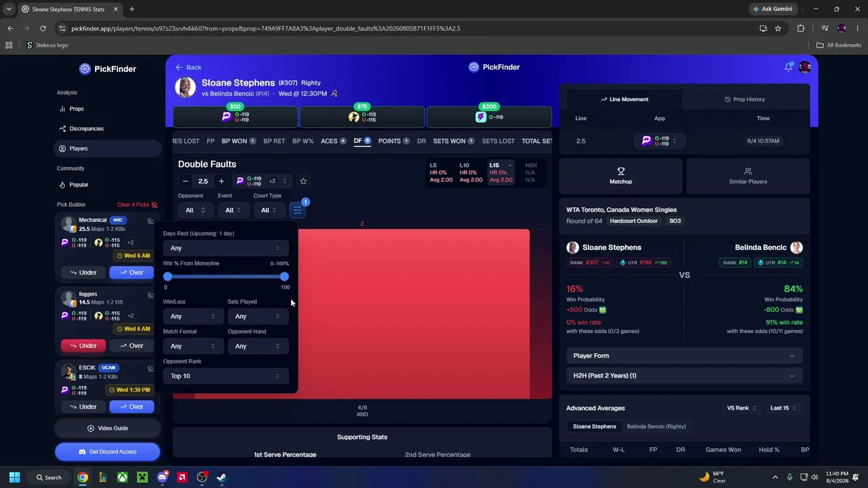Toggle the advanced filters sliders icon

pyautogui.click(x=297, y=210)
